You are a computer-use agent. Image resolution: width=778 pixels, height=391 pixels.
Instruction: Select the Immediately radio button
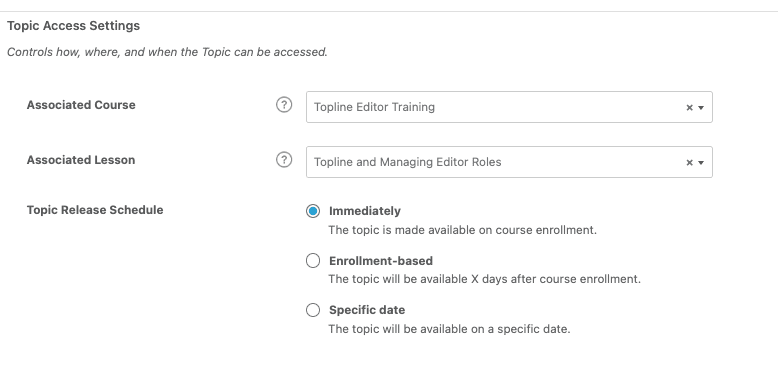(x=313, y=211)
